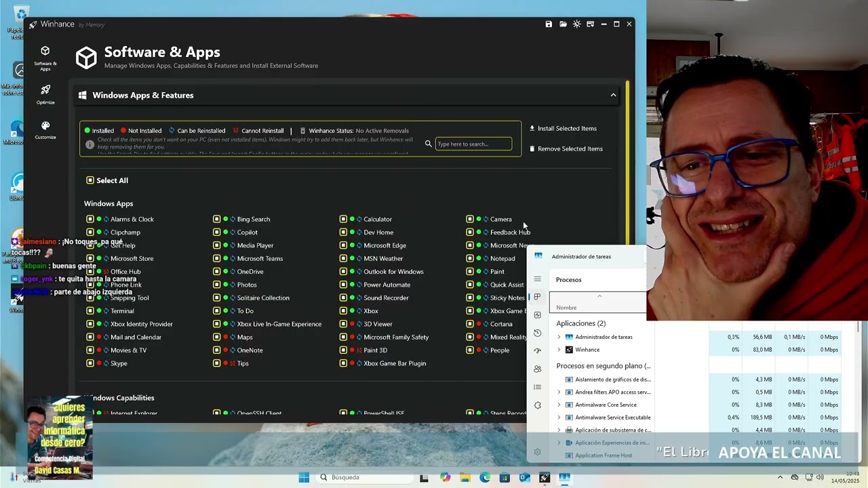The width and height of the screenshot is (868, 488).
Task: Toggle the Calculator checkbox
Action: tap(343, 219)
